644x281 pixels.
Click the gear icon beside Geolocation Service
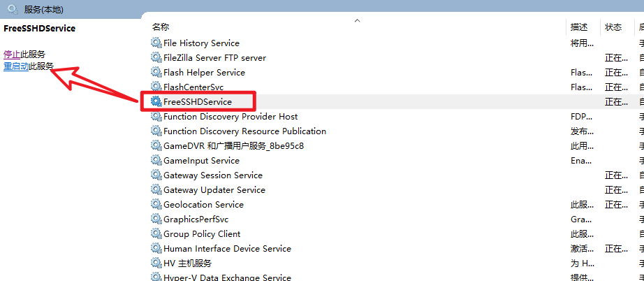156,204
